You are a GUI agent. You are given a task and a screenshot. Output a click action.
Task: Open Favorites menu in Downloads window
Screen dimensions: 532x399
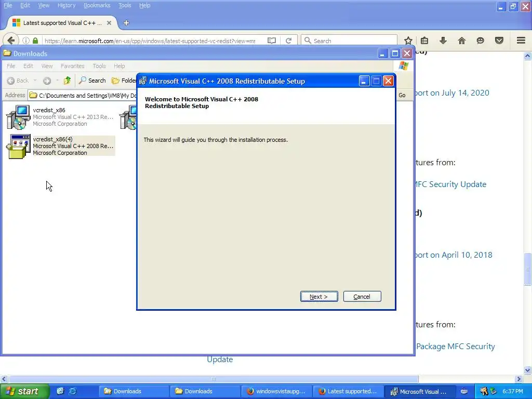[x=73, y=66]
